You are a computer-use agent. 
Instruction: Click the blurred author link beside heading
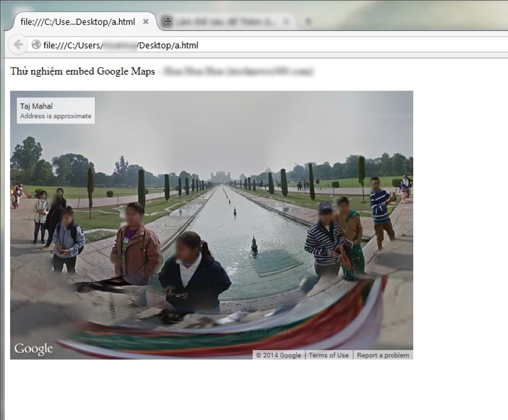[237, 72]
